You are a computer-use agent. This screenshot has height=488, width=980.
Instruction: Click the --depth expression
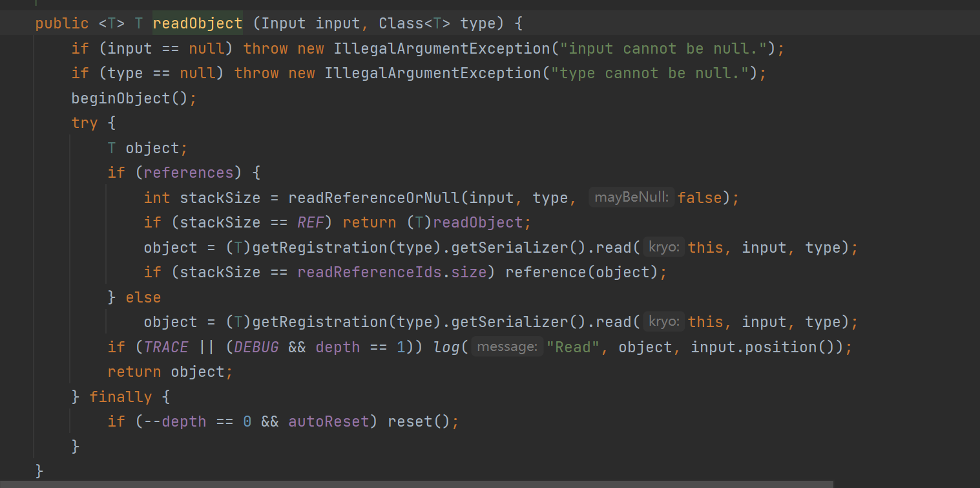(175, 421)
